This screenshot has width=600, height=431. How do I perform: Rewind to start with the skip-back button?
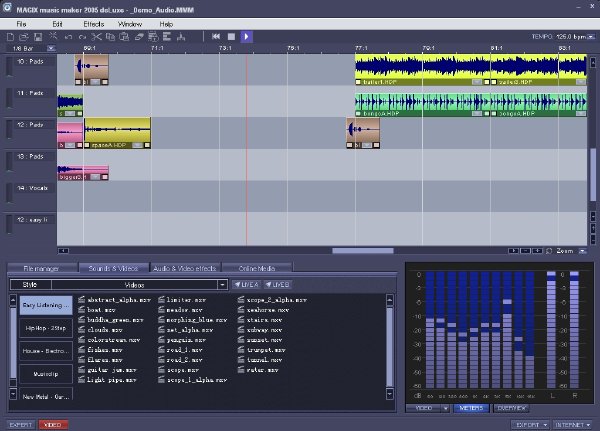pyautogui.click(x=216, y=36)
